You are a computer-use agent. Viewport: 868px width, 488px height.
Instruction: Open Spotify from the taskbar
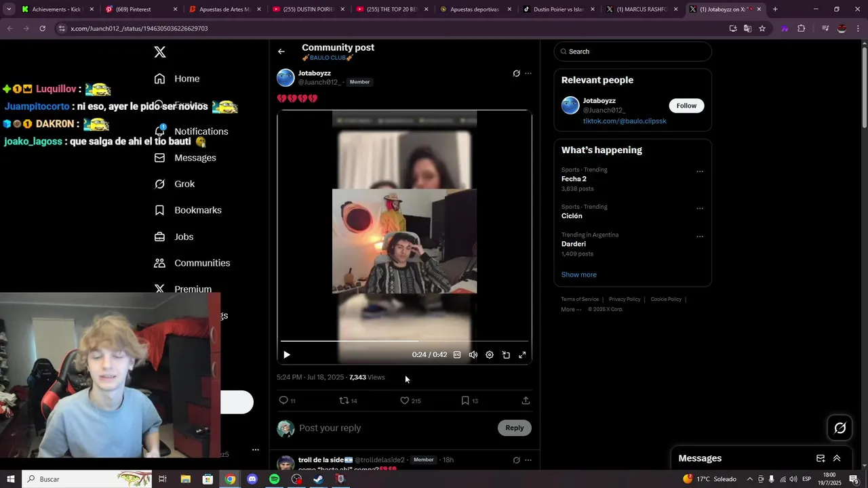[274, 479]
